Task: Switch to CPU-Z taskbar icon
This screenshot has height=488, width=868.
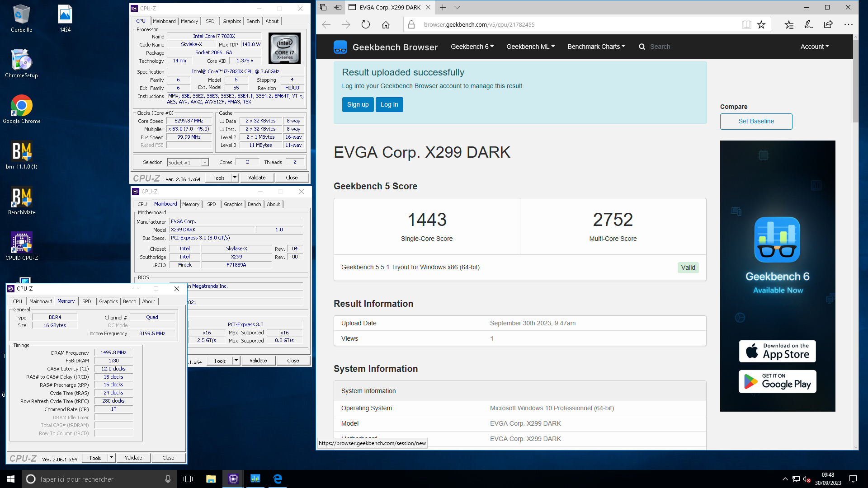Action: point(233,479)
